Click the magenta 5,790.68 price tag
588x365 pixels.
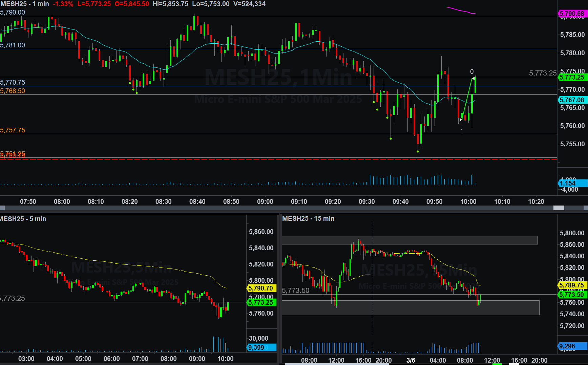point(572,14)
